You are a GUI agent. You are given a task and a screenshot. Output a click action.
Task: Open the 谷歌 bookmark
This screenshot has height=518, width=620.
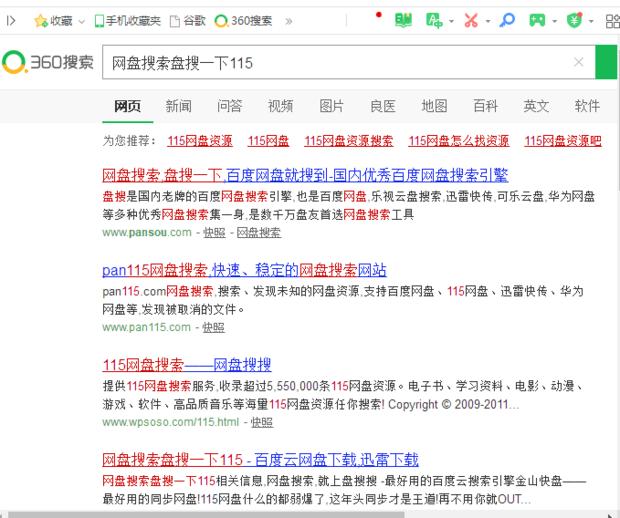(187, 21)
